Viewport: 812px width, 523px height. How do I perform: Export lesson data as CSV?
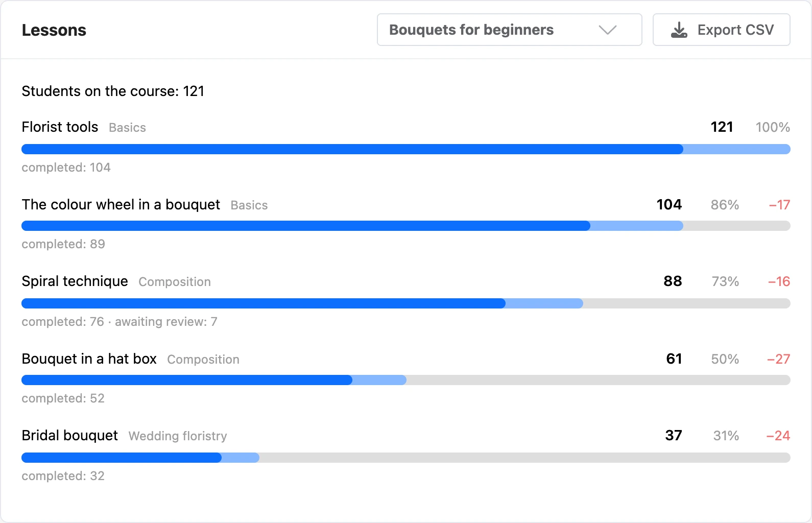point(721,30)
